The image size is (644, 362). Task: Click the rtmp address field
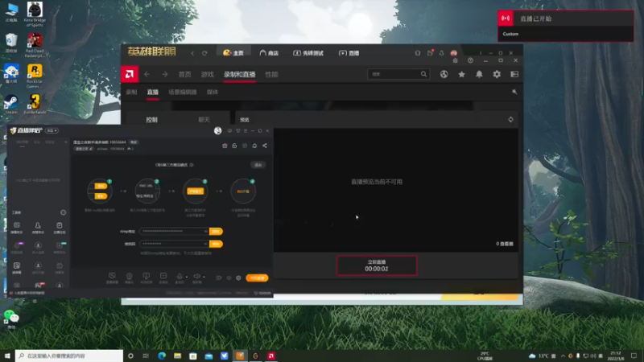pyautogui.click(x=174, y=232)
